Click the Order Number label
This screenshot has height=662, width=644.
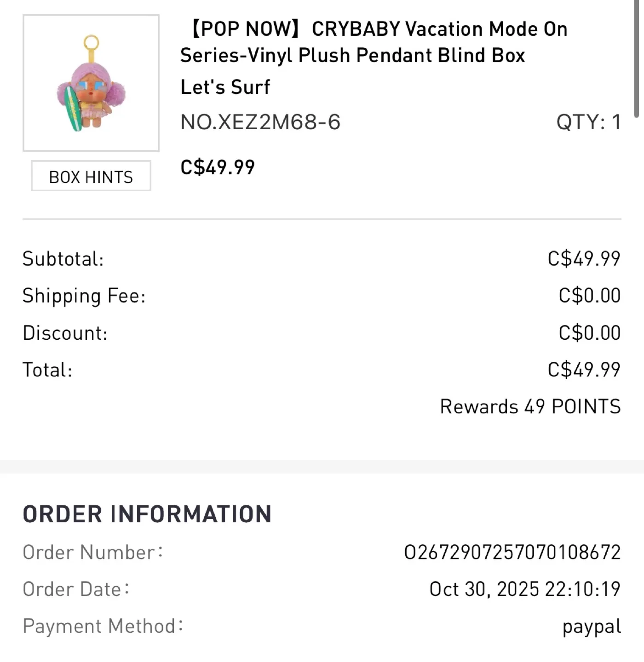pyautogui.click(x=92, y=552)
